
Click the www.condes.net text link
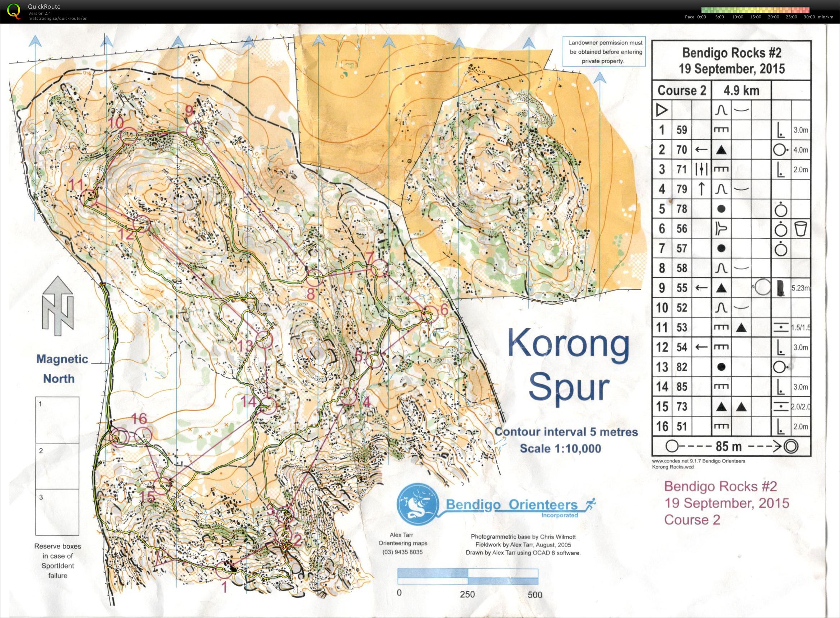tap(671, 461)
